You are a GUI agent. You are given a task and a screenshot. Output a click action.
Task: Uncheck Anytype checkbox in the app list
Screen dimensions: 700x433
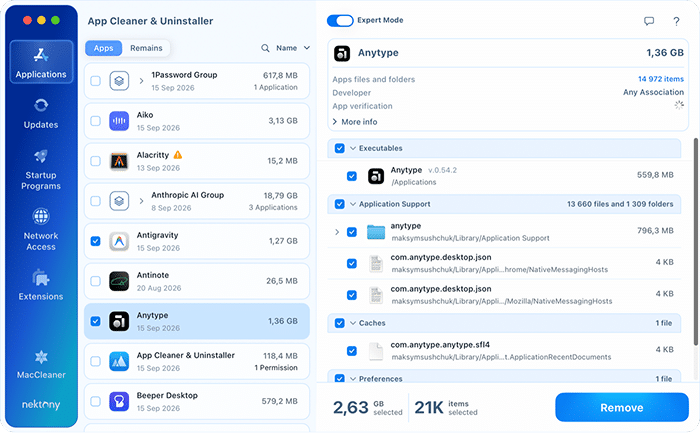pos(96,321)
